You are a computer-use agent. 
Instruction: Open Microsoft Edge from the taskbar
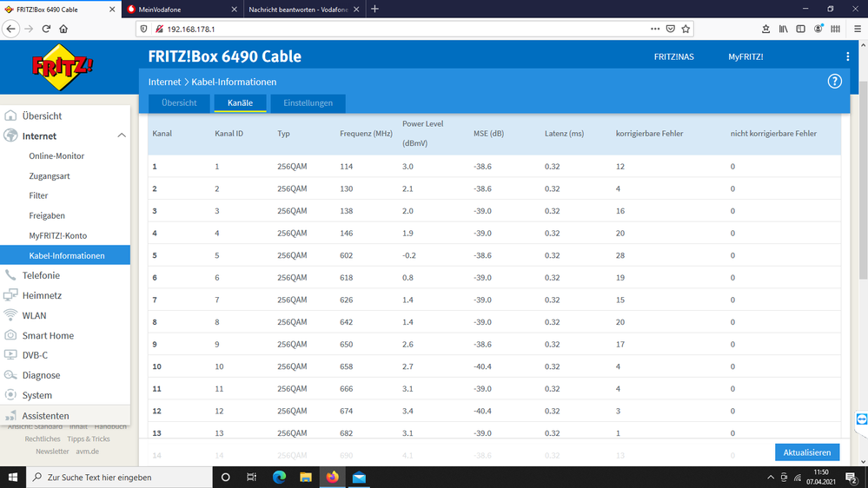[x=279, y=477]
